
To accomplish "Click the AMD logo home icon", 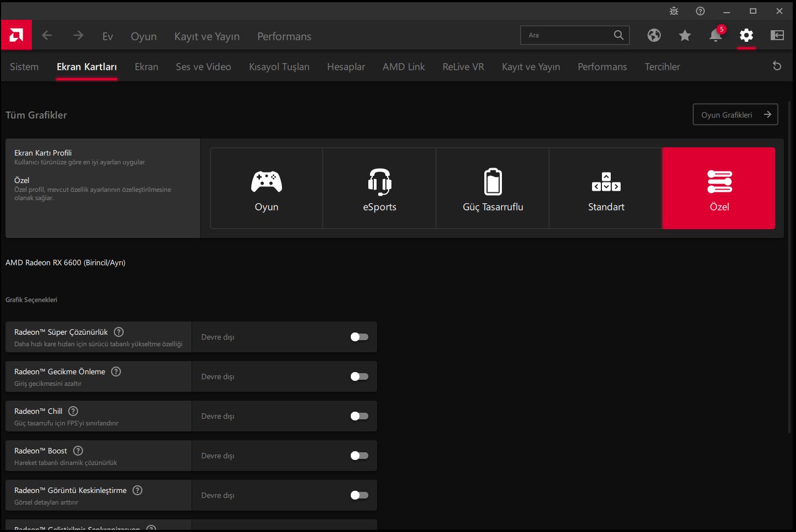I will pos(16,35).
